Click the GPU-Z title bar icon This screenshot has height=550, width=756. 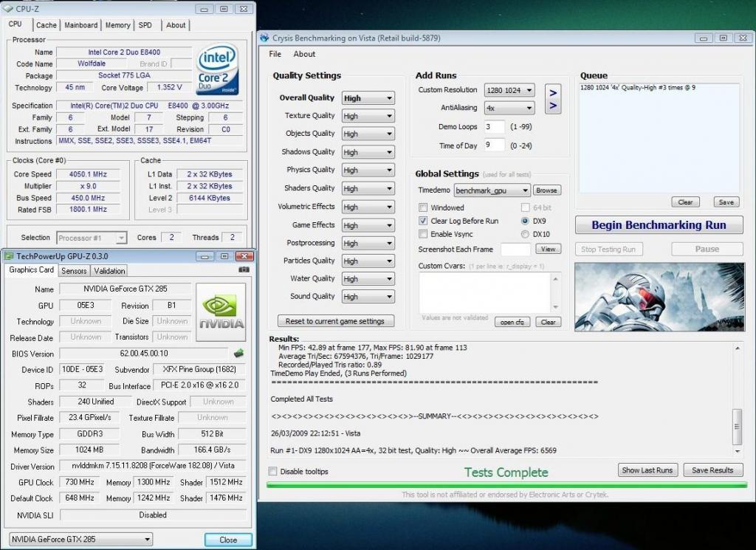(x=9, y=256)
